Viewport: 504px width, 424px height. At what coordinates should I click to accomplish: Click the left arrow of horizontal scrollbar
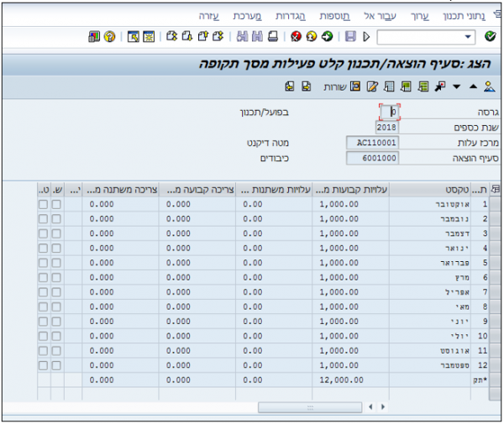point(370,407)
